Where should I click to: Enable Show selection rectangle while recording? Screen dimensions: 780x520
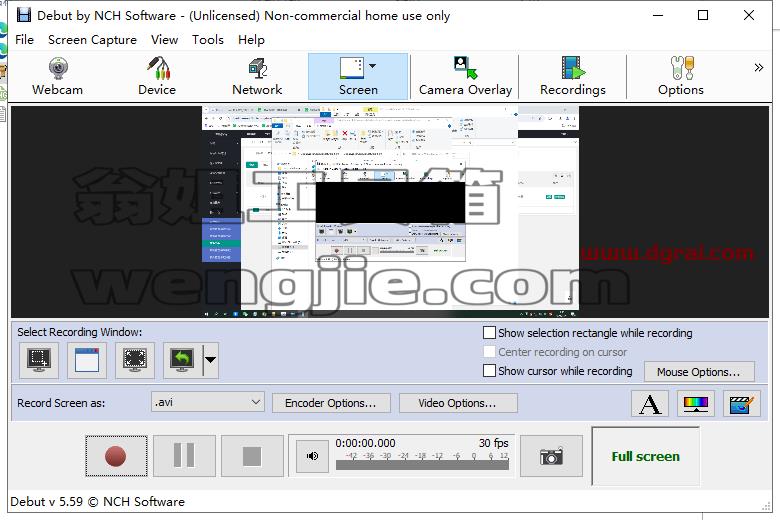489,332
